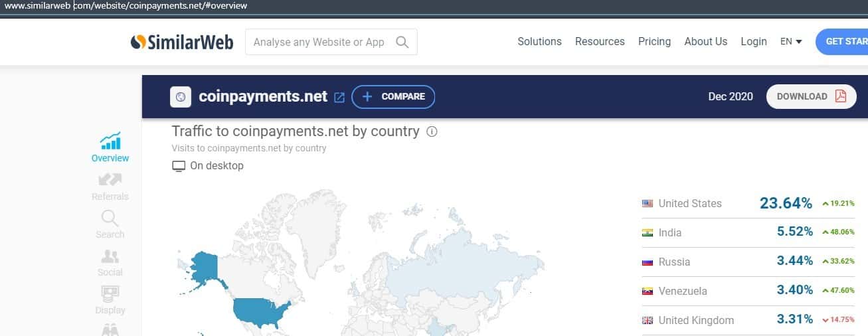Click the Get Started button
This screenshot has width=868, height=336.
pyautogui.click(x=841, y=42)
